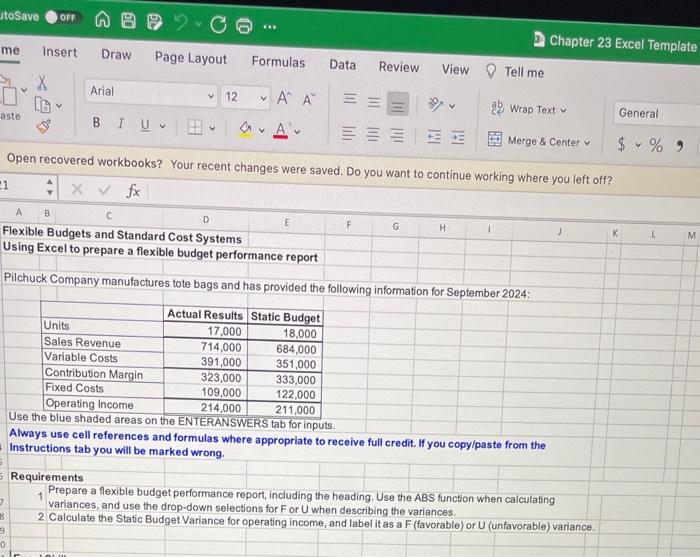Apply comma style number format
This screenshot has height=557, width=700.
pyautogui.click(x=679, y=146)
